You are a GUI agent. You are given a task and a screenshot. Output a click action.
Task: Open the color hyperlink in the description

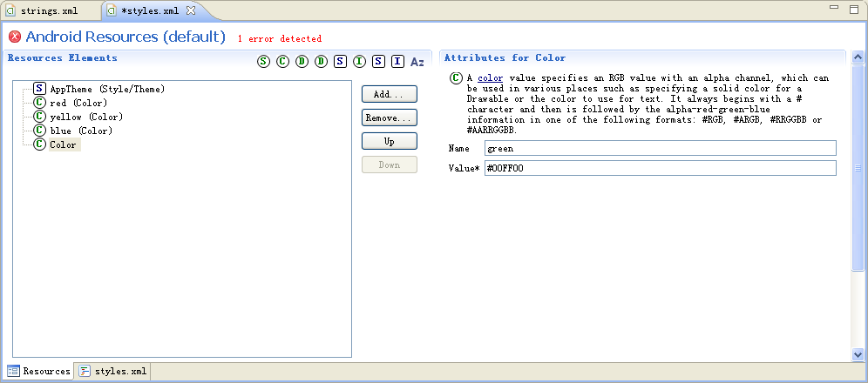(490, 78)
